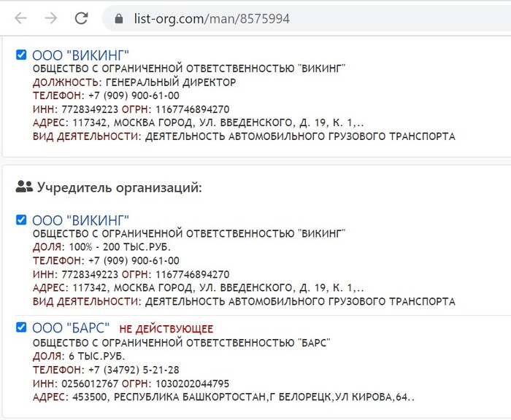Viewport: 511px width, 420px height.
Task: Click the ДОЛЯ: 6 ТЫС.РУБ. line
Action: tap(79, 356)
